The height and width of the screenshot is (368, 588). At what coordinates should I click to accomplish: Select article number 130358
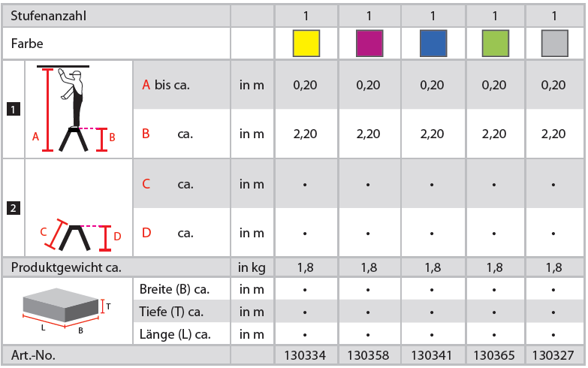(369, 355)
